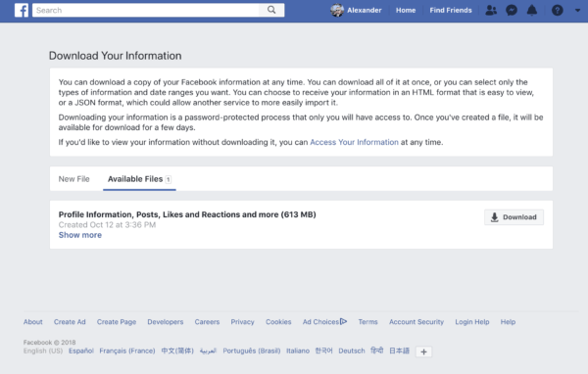Click the search magnifier icon
The image size is (588, 374).
click(x=271, y=10)
